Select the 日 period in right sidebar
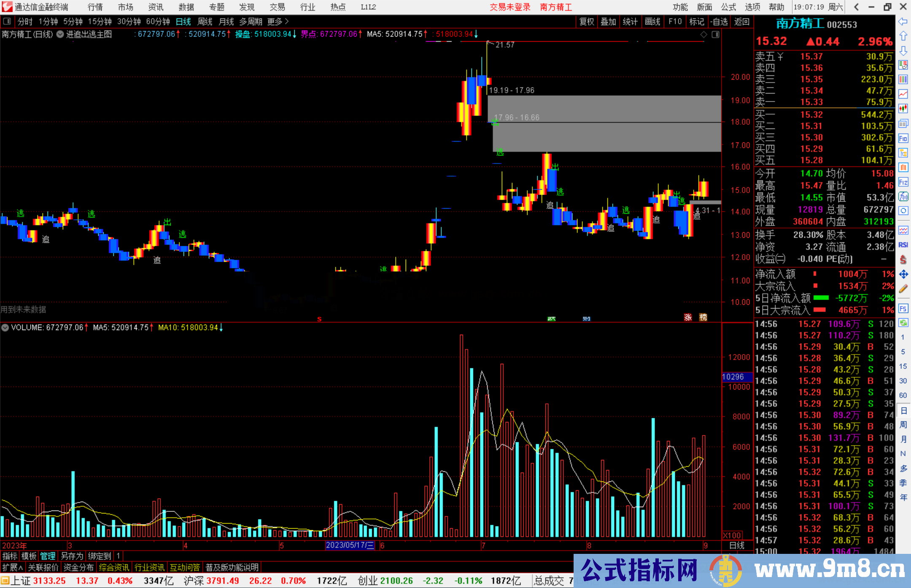Viewport: 911px width, 588px height. click(903, 410)
